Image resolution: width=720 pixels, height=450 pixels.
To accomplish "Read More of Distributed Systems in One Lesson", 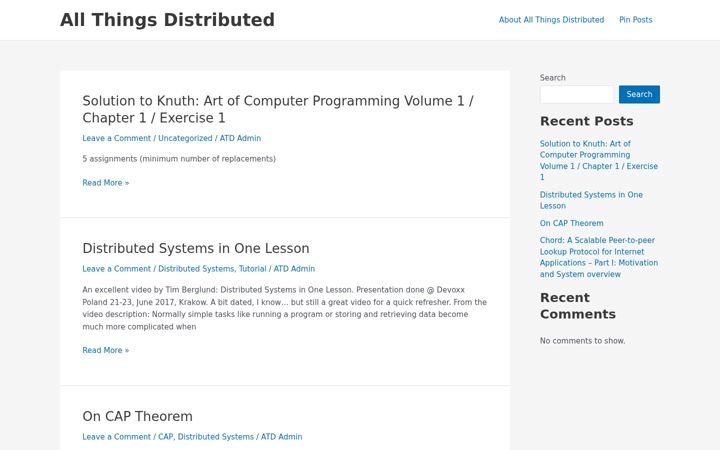I will pyautogui.click(x=106, y=350).
